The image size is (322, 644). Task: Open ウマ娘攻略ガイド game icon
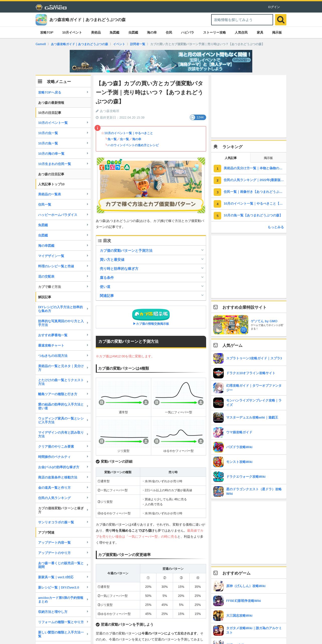pyautogui.click(x=218, y=432)
